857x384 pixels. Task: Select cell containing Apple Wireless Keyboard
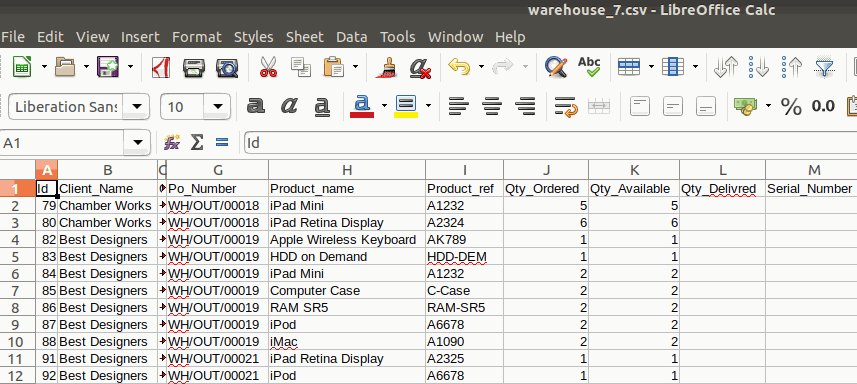coord(347,240)
